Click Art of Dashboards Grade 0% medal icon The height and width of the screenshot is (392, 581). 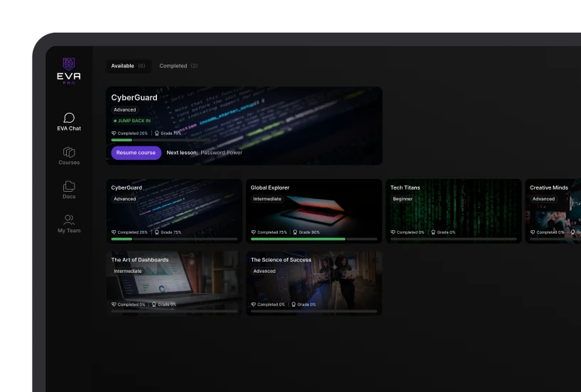153,305
